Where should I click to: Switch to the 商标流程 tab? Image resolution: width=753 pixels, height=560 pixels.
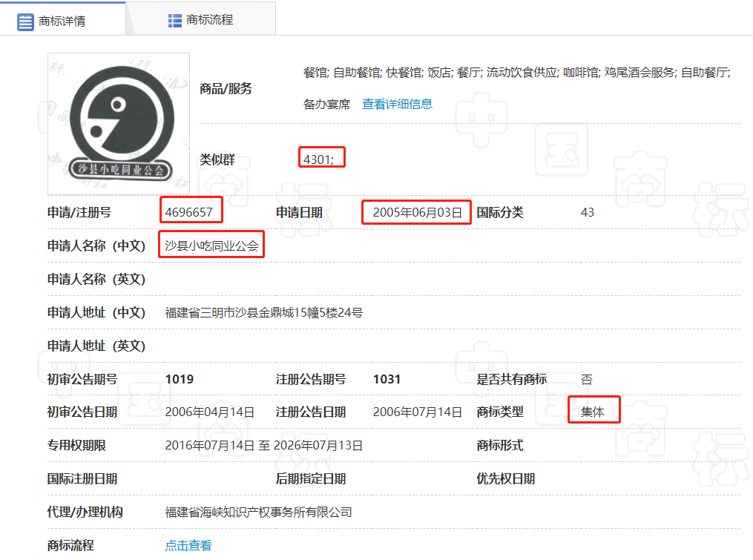point(201,19)
